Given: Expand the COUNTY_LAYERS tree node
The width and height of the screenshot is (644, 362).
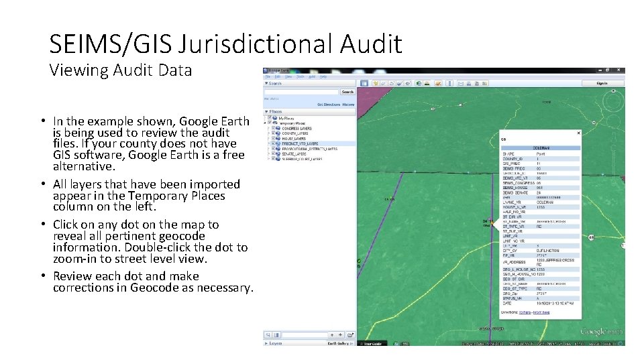Looking at the screenshot, I should click(x=268, y=133).
